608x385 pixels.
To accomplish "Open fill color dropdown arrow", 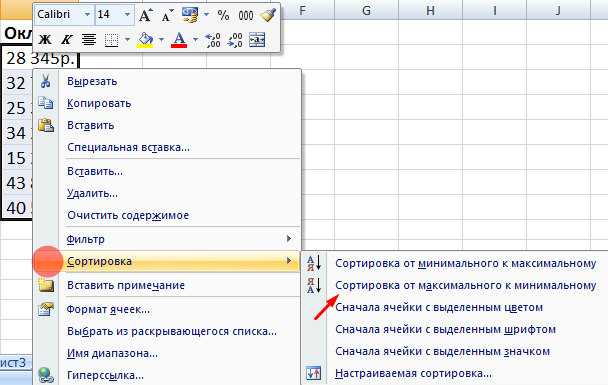I will tap(161, 39).
